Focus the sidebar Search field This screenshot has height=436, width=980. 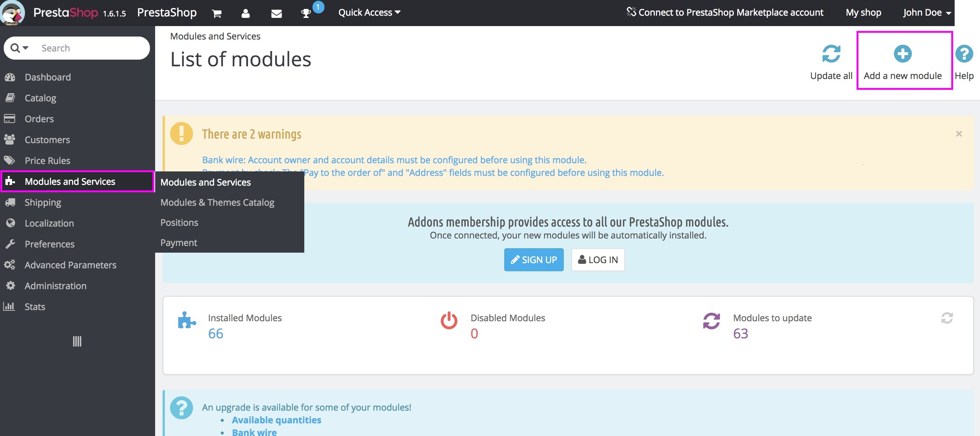[91, 48]
